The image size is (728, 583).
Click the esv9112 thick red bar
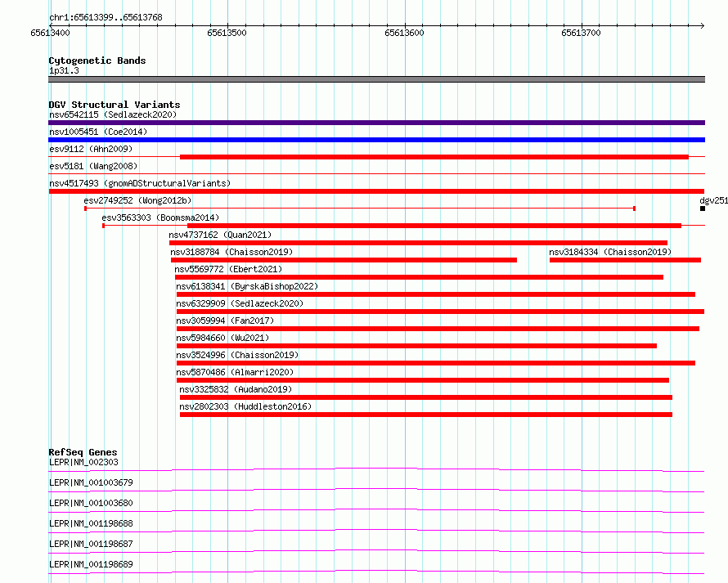point(434,157)
